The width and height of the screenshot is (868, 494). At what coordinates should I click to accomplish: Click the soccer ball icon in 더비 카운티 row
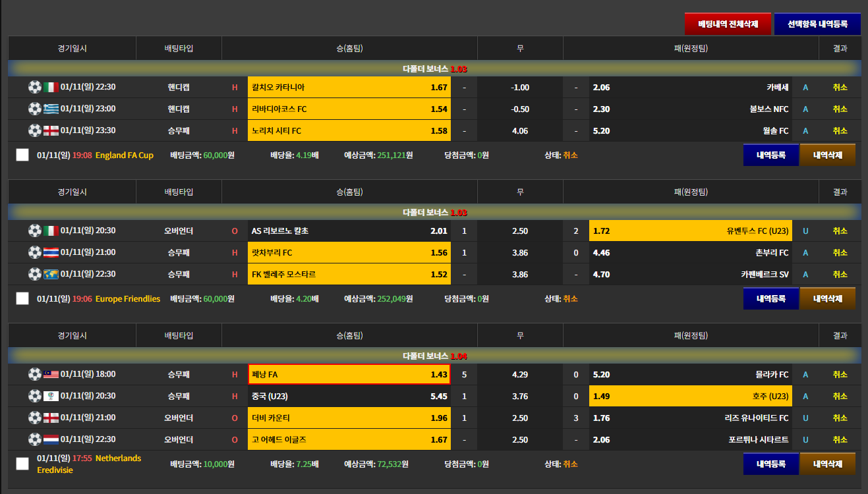click(x=35, y=418)
